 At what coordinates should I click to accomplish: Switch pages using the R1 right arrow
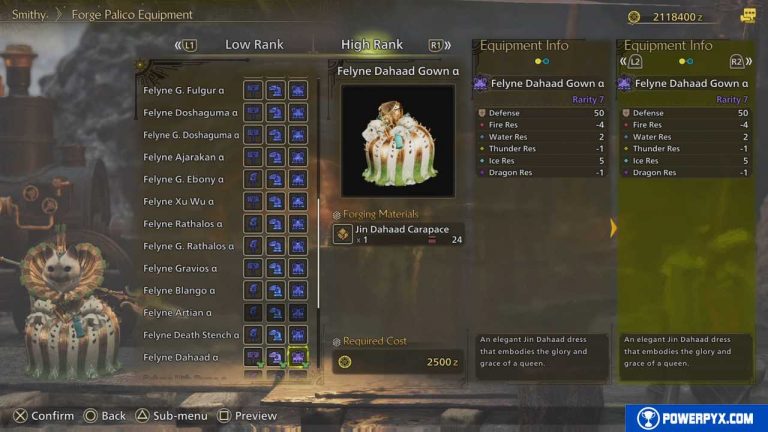click(439, 45)
